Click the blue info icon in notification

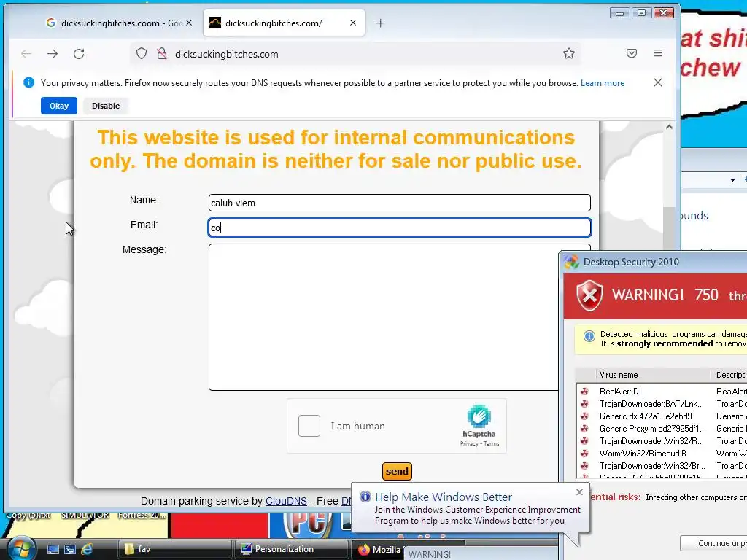(x=28, y=82)
